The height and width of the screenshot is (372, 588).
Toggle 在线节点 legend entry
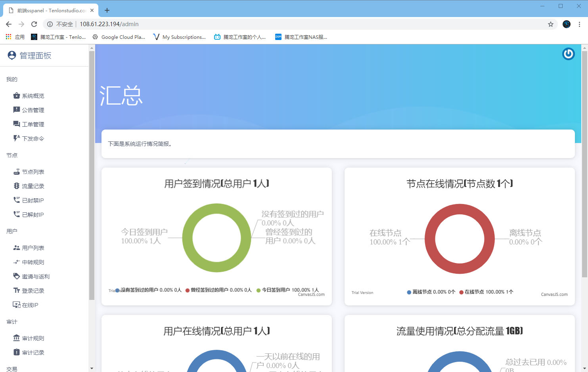(486, 292)
